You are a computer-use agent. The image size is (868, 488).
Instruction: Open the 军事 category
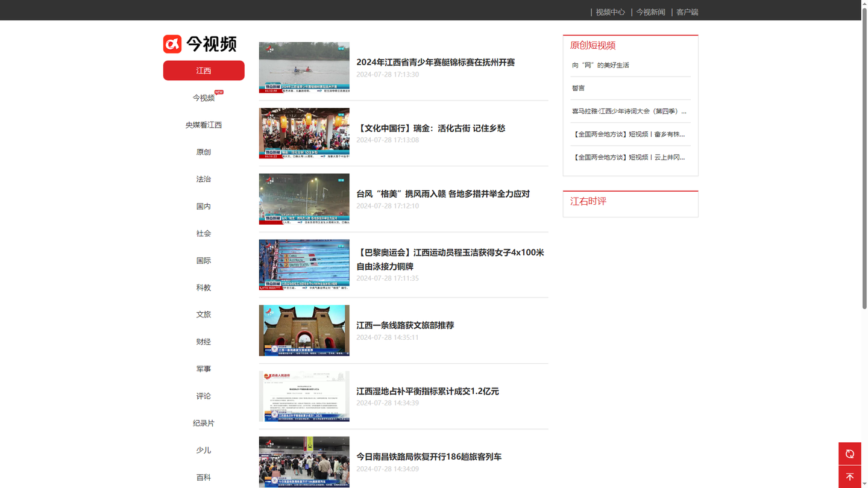[x=204, y=369]
